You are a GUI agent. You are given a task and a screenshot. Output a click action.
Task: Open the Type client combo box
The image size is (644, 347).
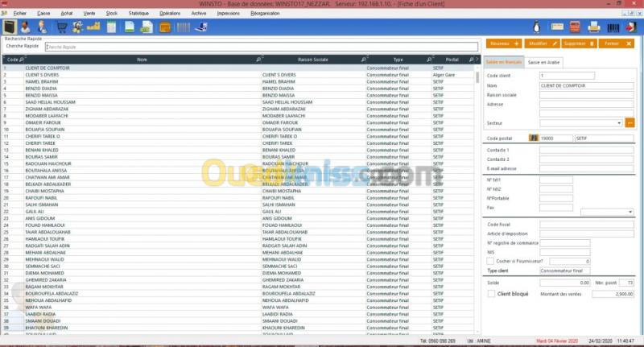565,271
